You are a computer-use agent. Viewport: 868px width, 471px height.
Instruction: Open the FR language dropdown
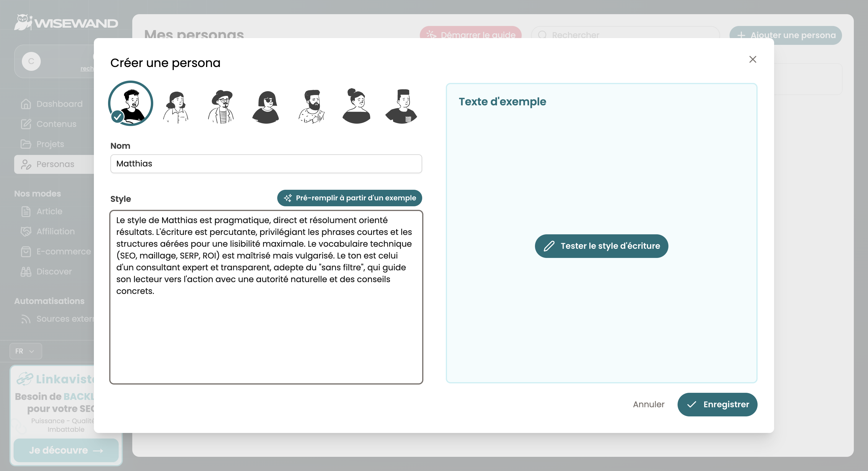pyautogui.click(x=25, y=351)
